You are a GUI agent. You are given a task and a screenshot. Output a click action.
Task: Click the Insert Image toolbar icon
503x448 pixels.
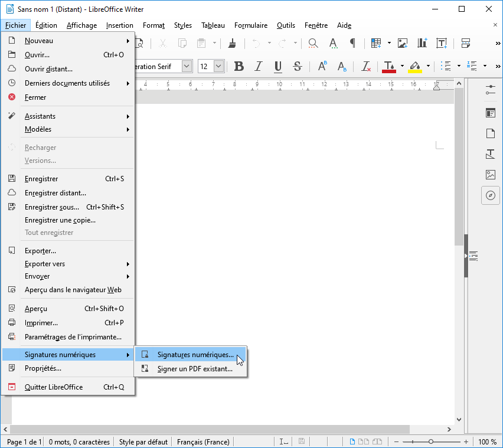tap(403, 43)
